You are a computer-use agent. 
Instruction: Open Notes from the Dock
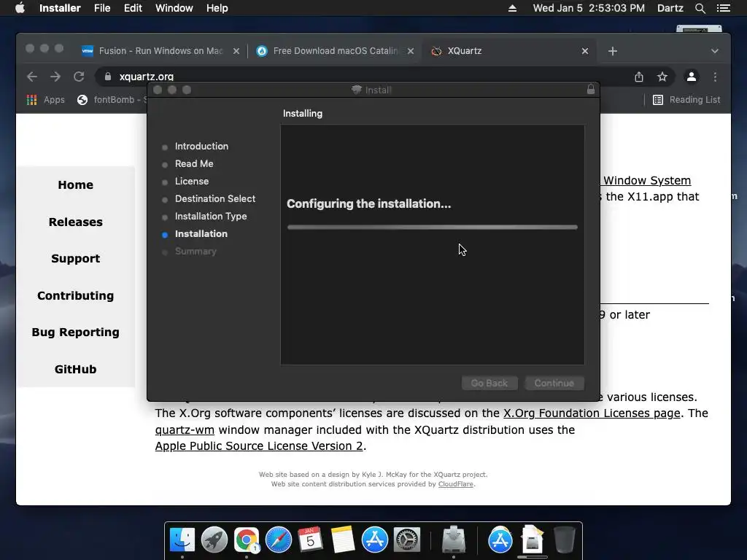tap(343, 540)
